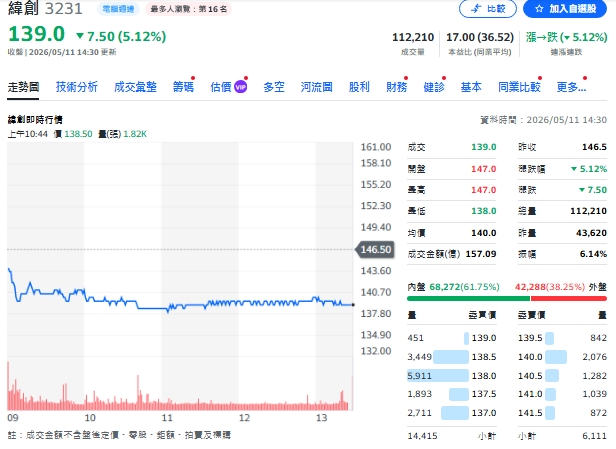Switch to the 股利 tab
The image size is (616, 449).
click(x=359, y=87)
